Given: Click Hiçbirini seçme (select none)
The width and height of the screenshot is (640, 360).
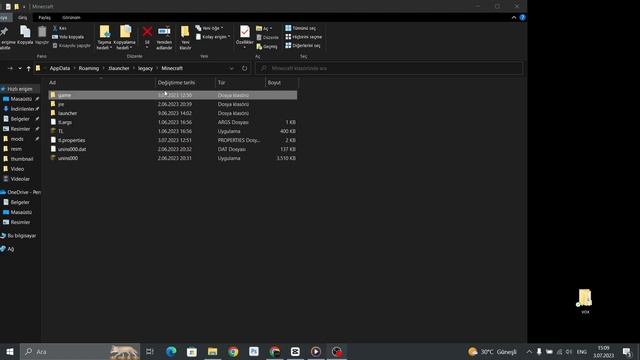Looking at the screenshot, I should click(303, 37).
